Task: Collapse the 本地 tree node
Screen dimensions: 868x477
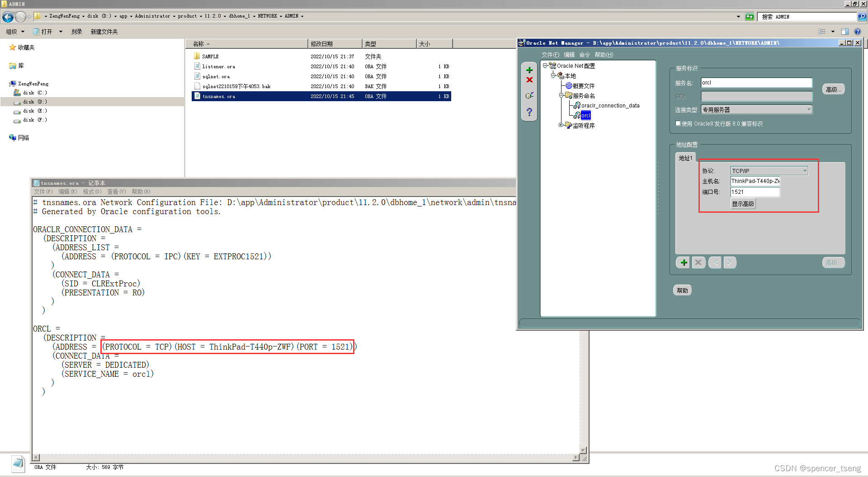Action: click(553, 75)
